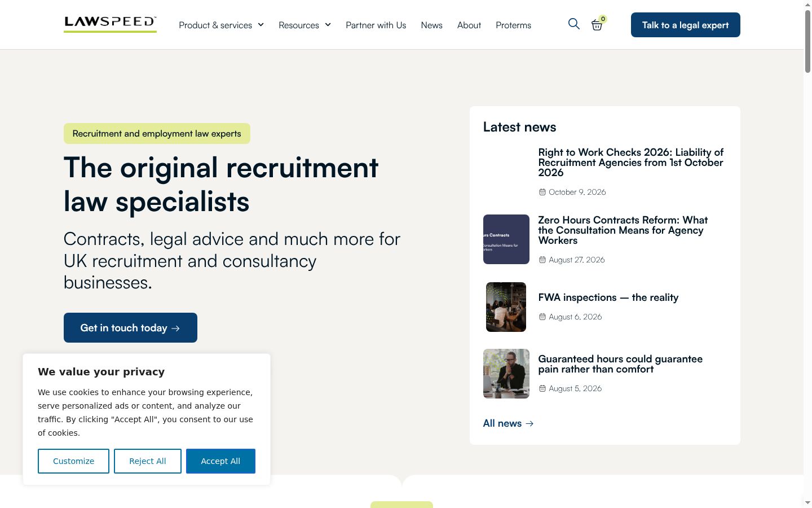Viewport: 812px width, 508px height.
Task: Click the FWA inspections thumbnail image
Action: 506,307
